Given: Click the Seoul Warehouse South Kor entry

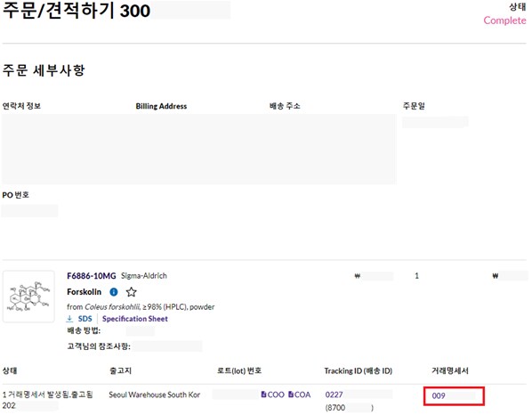Looking at the screenshot, I should 155,395.
